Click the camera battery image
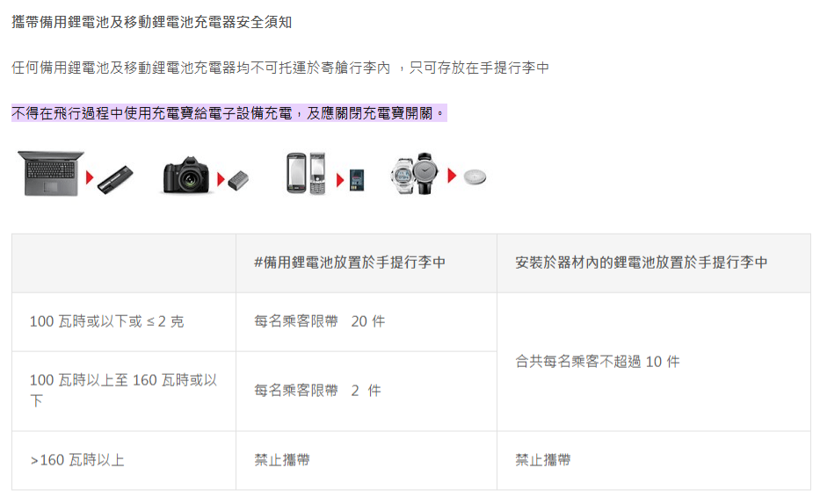This screenshot has width=820, height=504. click(x=238, y=181)
